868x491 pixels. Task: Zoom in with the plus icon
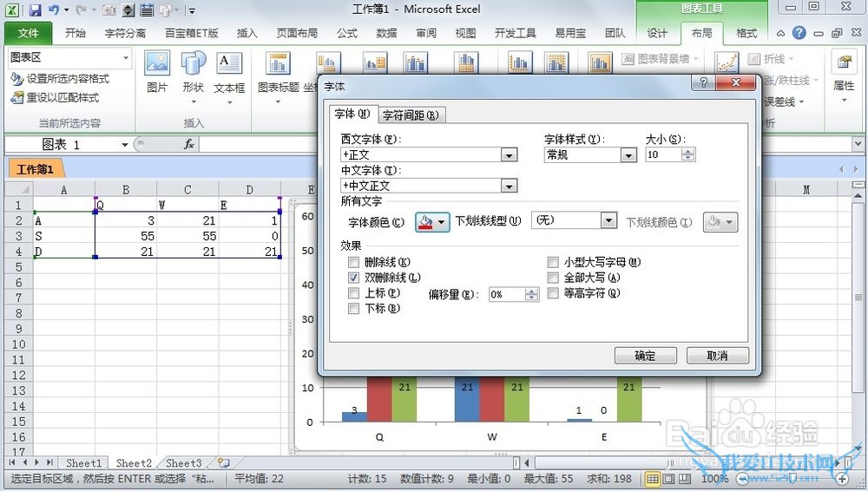[843, 479]
